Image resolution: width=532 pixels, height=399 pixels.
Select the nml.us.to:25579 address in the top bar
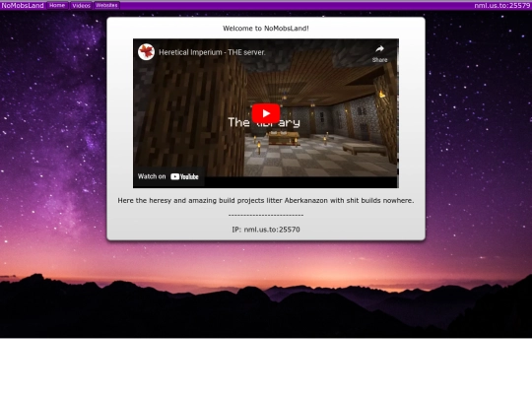coord(502,6)
